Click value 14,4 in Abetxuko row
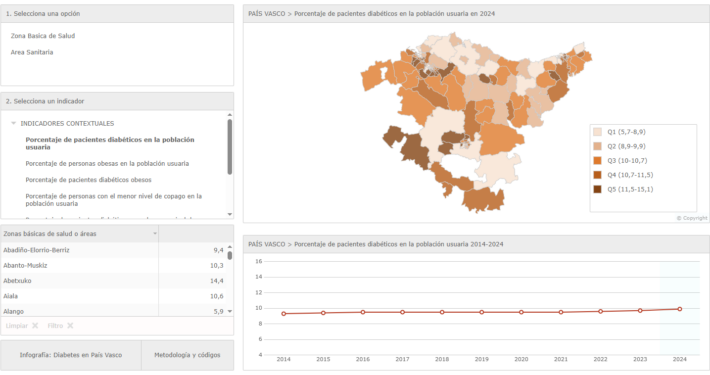 click(216, 281)
